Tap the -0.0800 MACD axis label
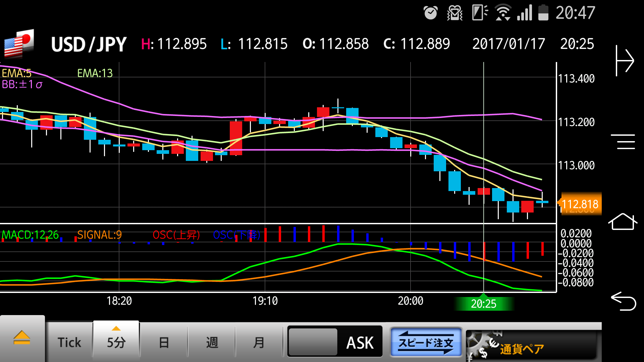Screen dimensions: 644x362 [x=576, y=283]
